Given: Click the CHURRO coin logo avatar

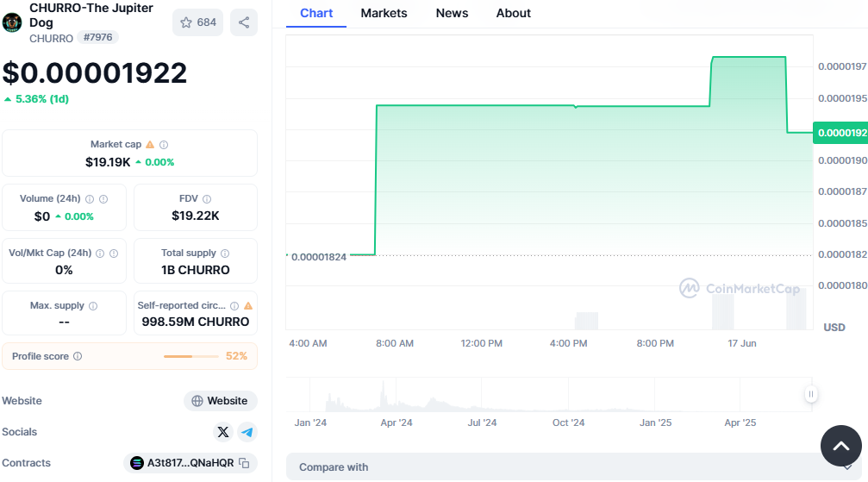Looking at the screenshot, I should coord(12,22).
